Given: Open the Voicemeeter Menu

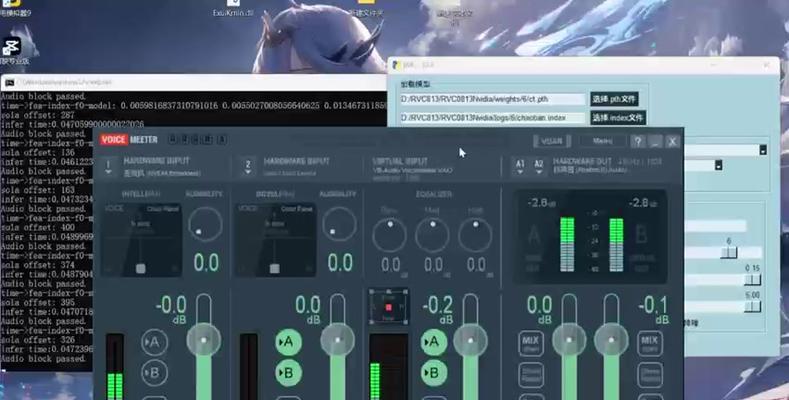Looking at the screenshot, I should [602, 141].
